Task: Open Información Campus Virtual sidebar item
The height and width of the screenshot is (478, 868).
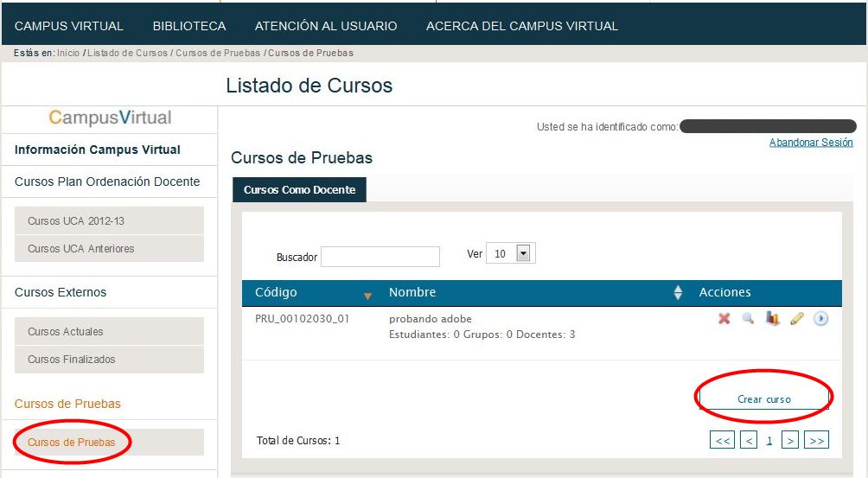Action: tap(98, 150)
